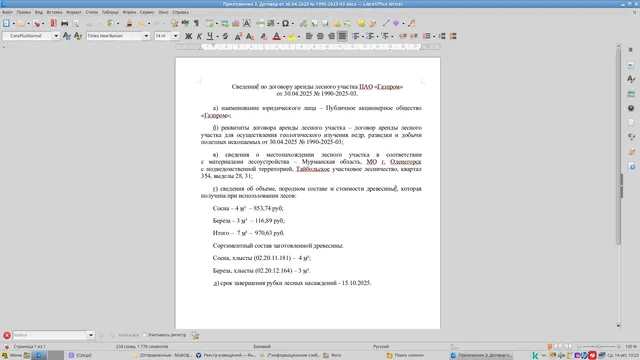Click Найти все button
640x360 pixels.
129,335
